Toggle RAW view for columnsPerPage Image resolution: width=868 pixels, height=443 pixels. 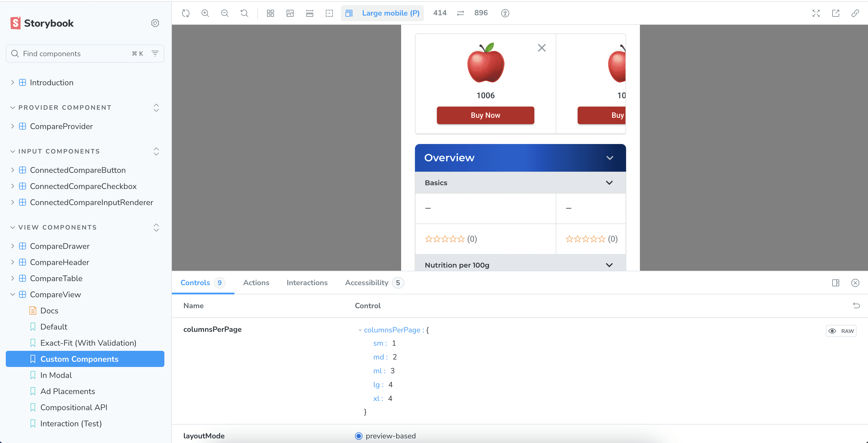tap(841, 331)
